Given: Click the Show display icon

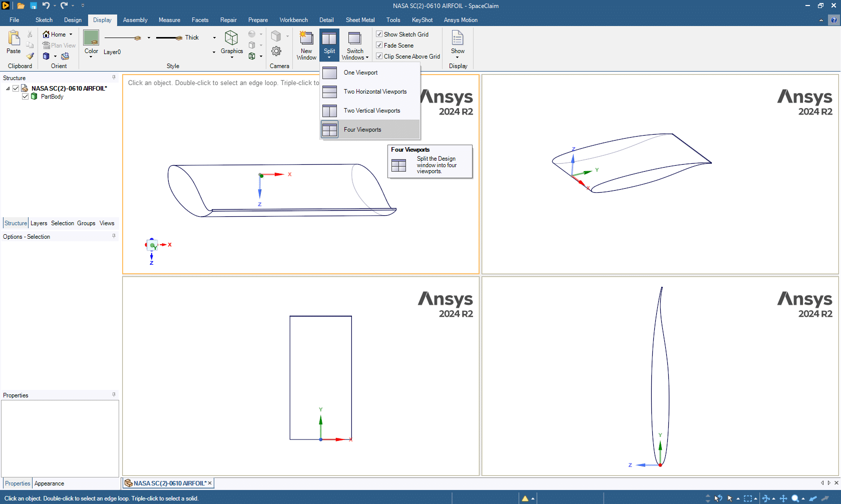Looking at the screenshot, I should (x=458, y=39).
